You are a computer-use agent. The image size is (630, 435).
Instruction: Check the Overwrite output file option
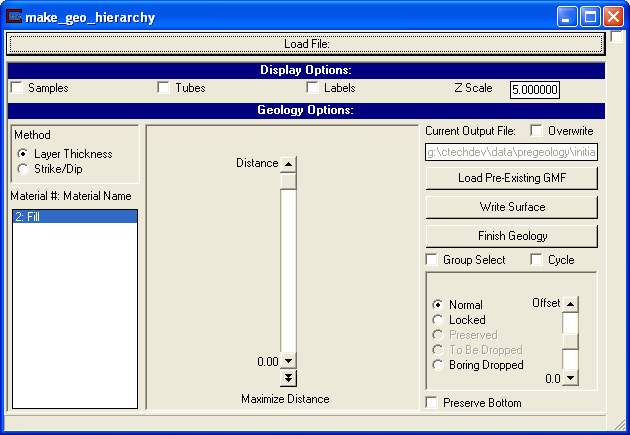(x=536, y=131)
